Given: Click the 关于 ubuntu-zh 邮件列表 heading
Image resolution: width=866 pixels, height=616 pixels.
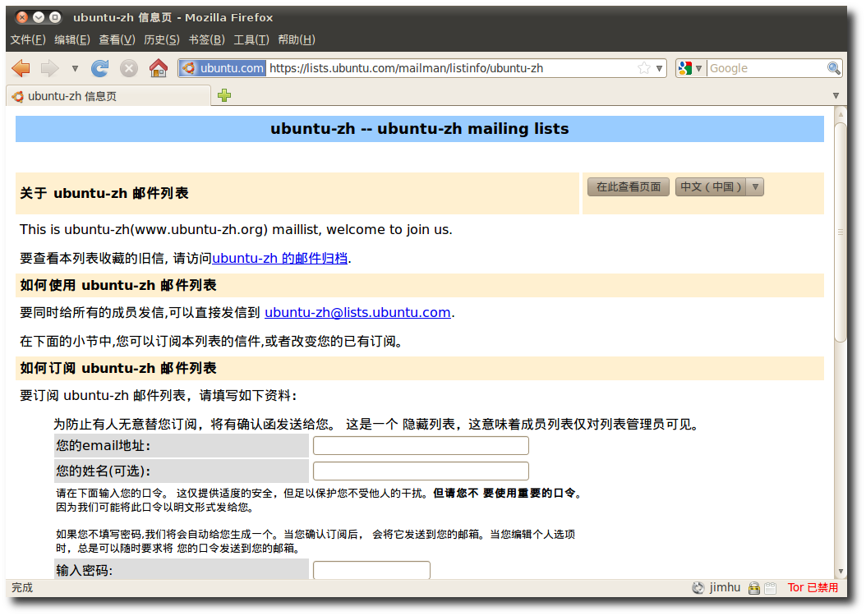Looking at the screenshot, I should (104, 193).
